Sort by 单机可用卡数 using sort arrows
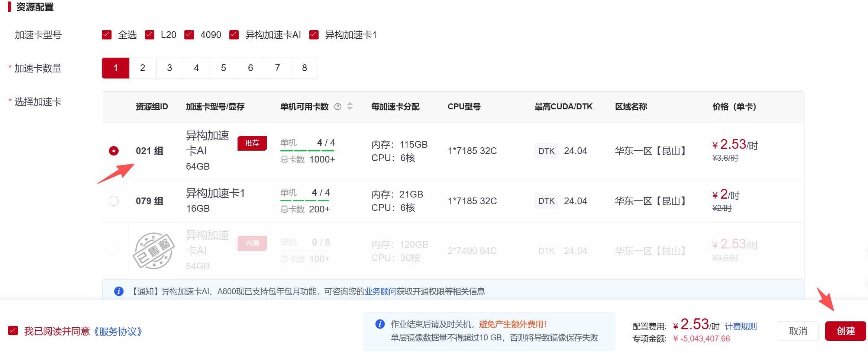The image size is (868, 353). [x=350, y=106]
